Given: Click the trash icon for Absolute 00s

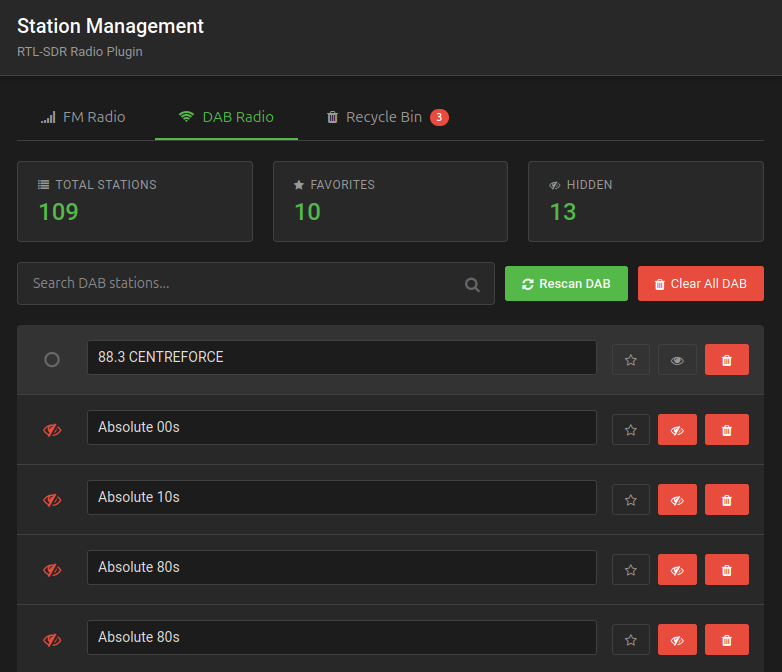Looking at the screenshot, I should (x=726, y=430).
